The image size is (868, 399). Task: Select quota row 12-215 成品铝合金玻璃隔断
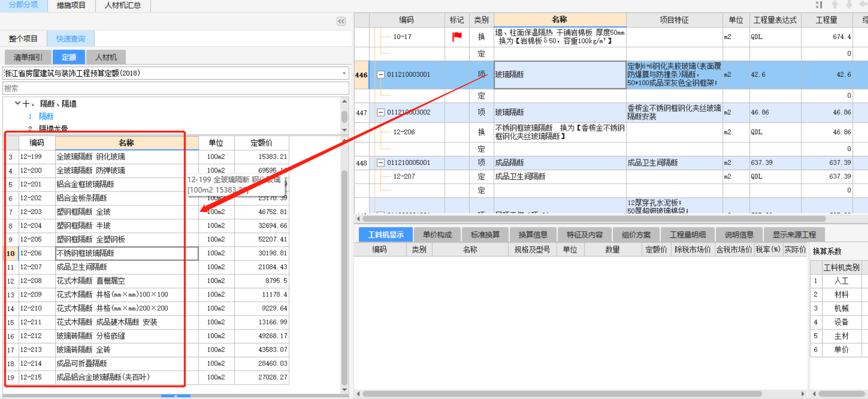coord(147,377)
